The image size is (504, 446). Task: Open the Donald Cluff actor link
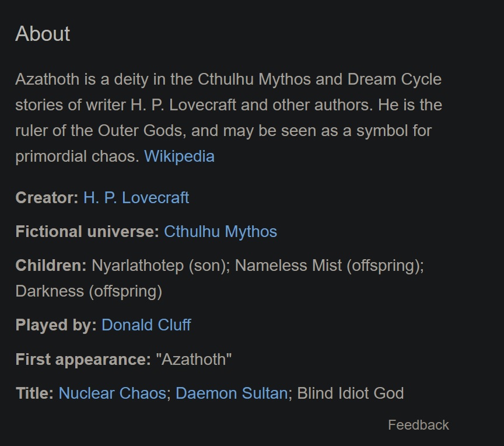point(146,325)
